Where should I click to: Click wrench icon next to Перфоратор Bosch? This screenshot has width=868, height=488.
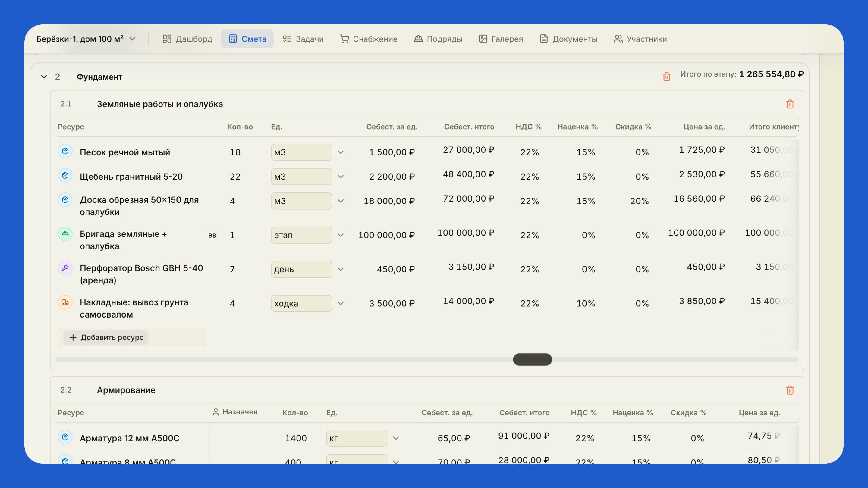[65, 268]
